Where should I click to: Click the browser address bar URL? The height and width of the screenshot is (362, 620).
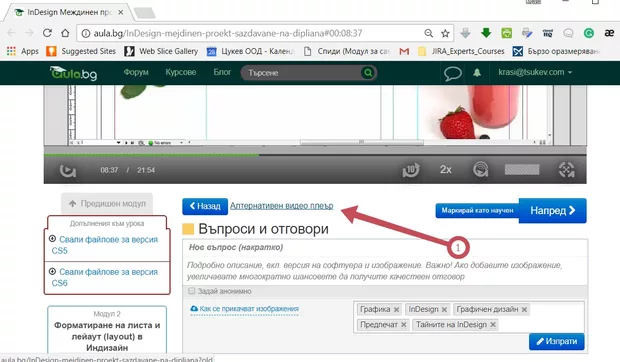(228, 34)
